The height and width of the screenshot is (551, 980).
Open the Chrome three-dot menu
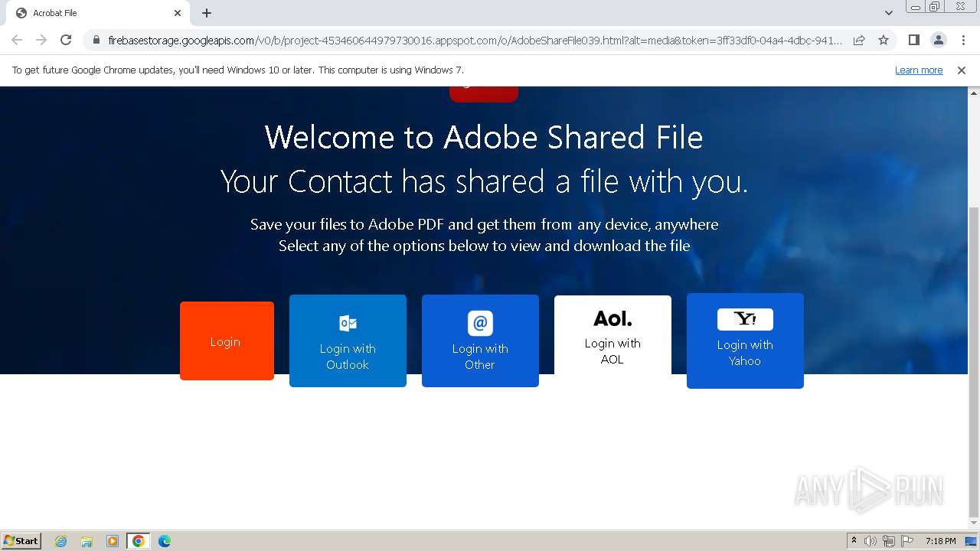(963, 40)
